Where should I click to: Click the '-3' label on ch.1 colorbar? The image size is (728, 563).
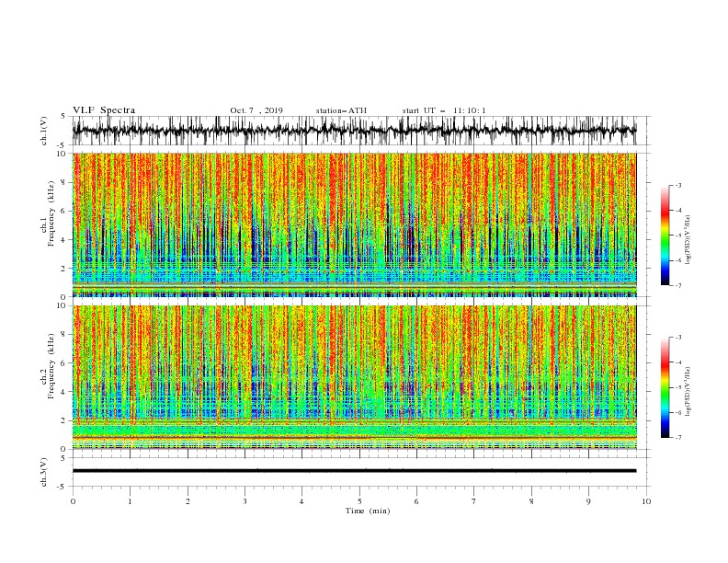coord(678,185)
